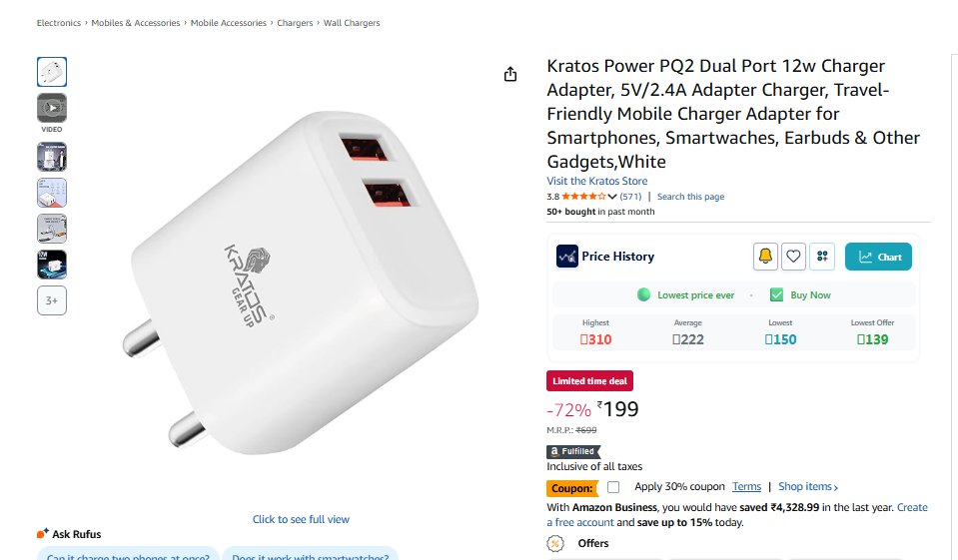Open the four-dots similar products icon
Viewport: 958px width, 560px height.
tap(822, 257)
